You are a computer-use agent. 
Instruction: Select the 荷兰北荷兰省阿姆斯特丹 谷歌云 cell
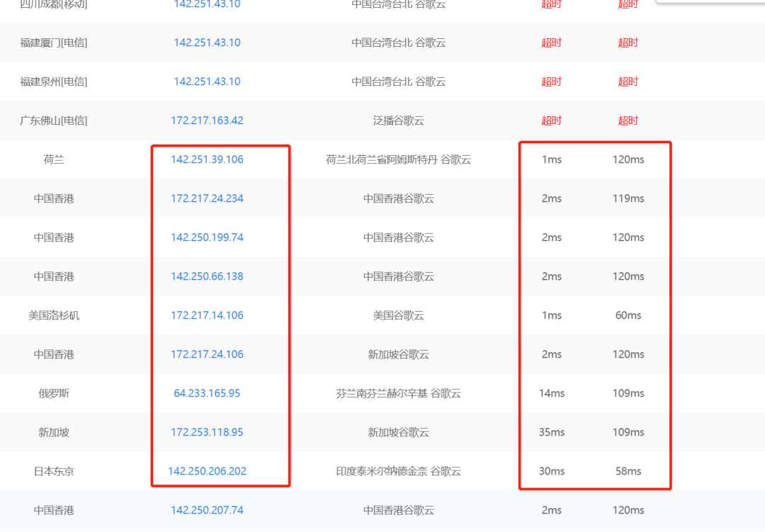click(399, 159)
